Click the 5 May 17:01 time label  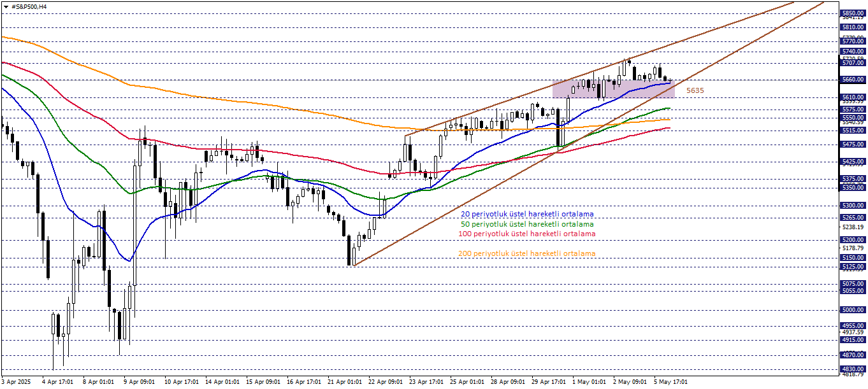tap(670, 382)
